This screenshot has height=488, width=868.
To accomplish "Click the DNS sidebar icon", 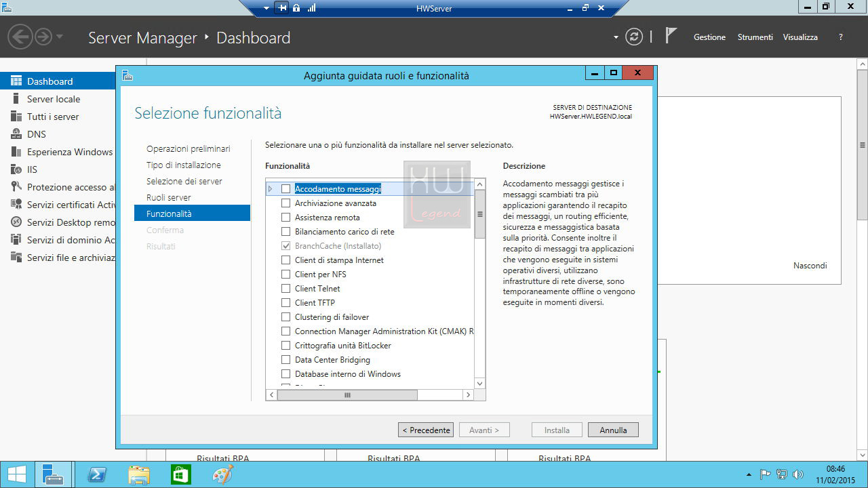I will 15,134.
